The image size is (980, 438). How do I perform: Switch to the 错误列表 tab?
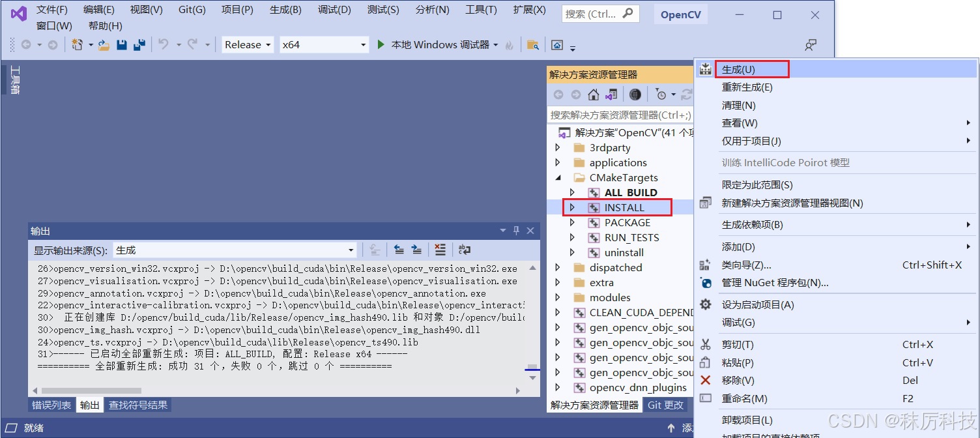point(52,405)
